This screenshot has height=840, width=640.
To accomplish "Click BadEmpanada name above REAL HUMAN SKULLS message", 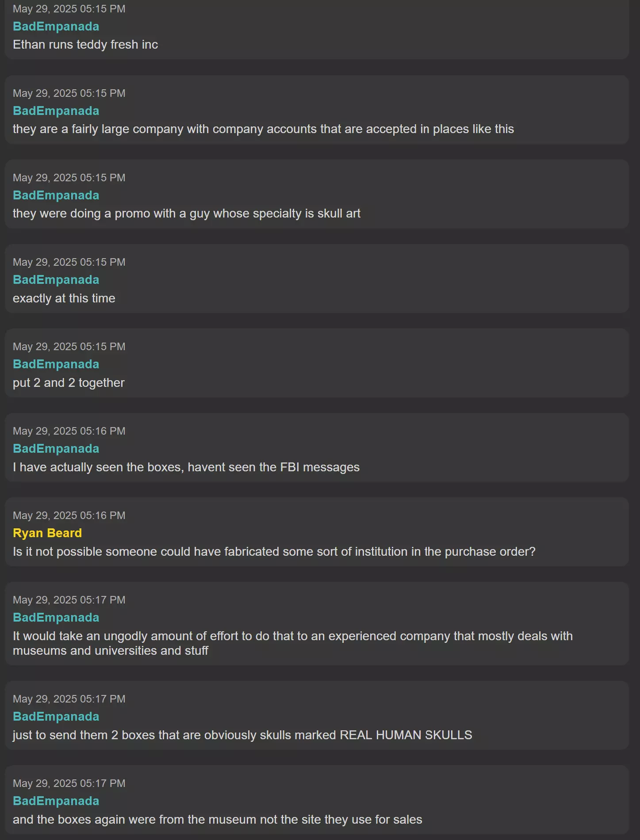I will [x=56, y=717].
